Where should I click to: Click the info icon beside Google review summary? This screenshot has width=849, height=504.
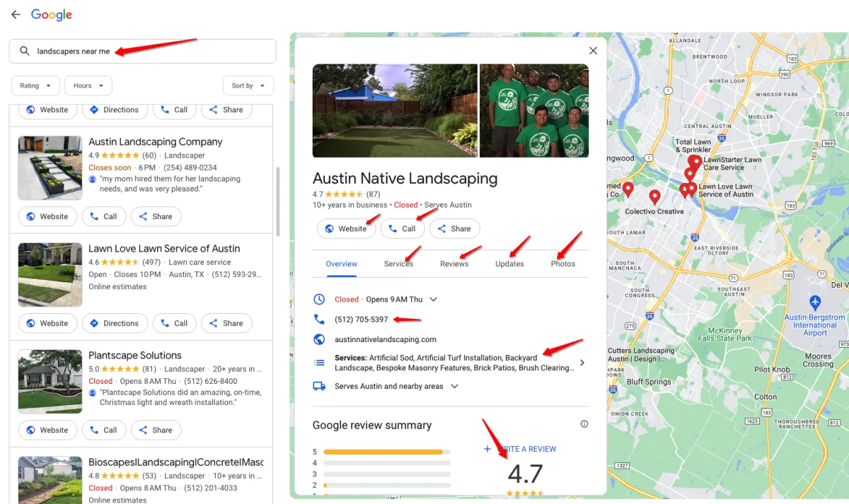(584, 424)
